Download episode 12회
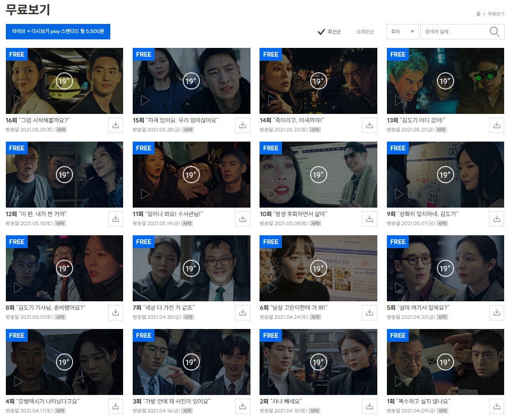 point(116,219)
